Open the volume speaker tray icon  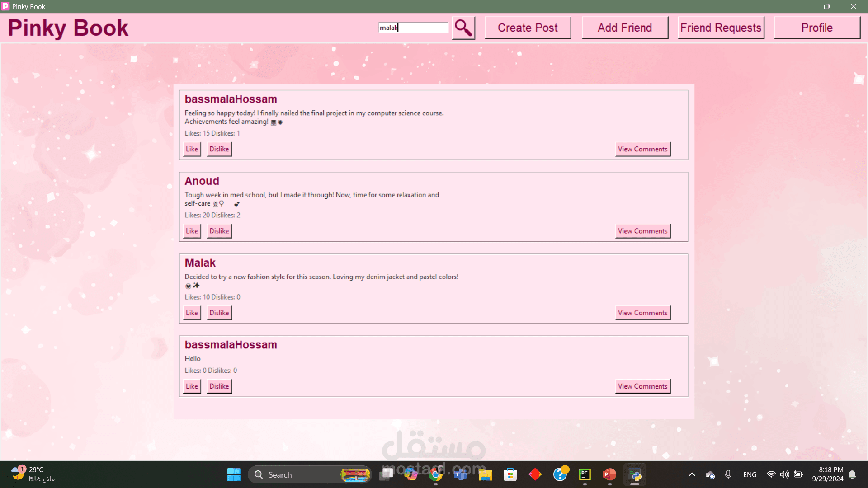point(784,474)
